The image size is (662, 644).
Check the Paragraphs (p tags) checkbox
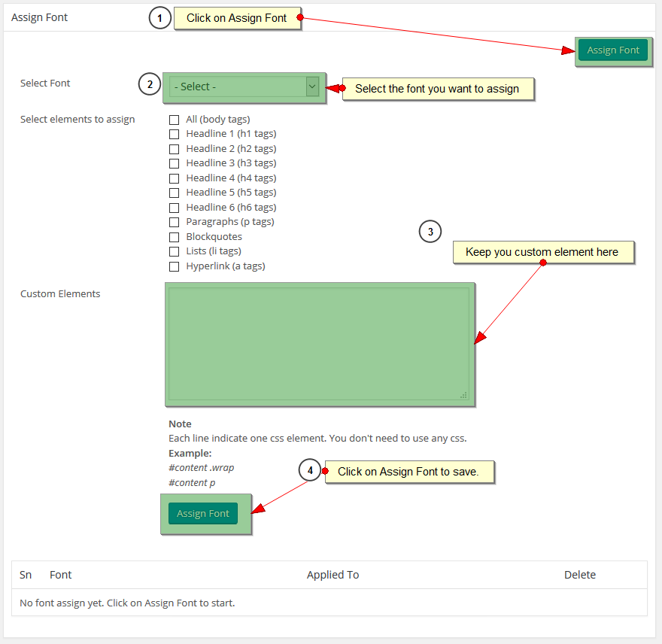click(x=174, y=222)
